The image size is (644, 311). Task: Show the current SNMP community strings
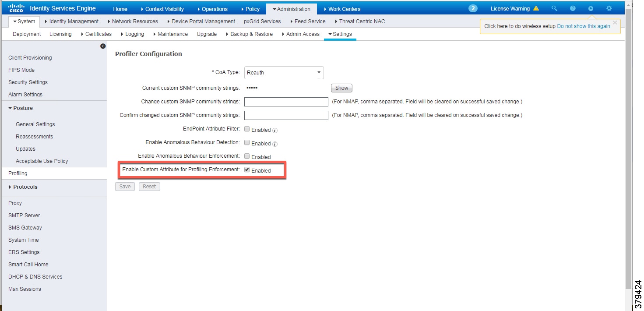click(341, 88)
